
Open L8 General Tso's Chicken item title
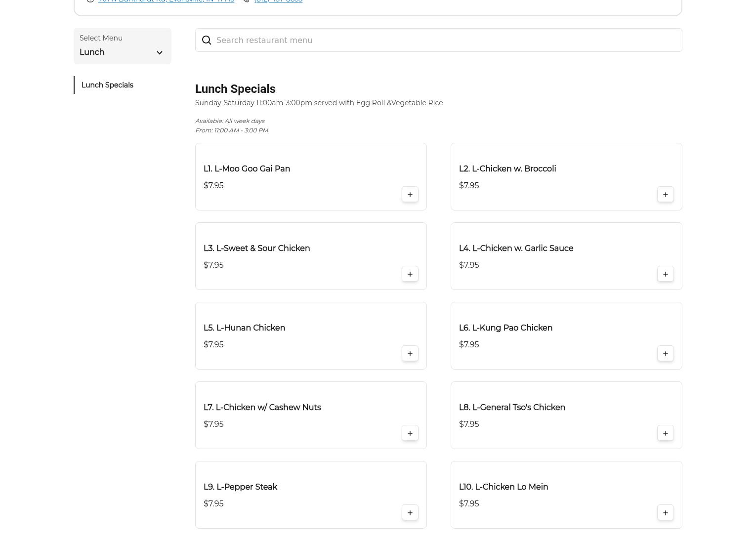[511, 408]
